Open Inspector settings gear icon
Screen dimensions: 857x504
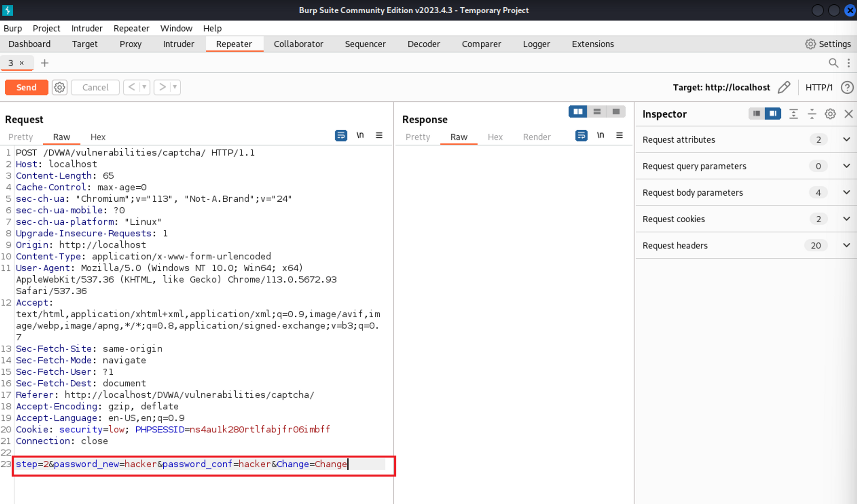[x=830, y=114]
